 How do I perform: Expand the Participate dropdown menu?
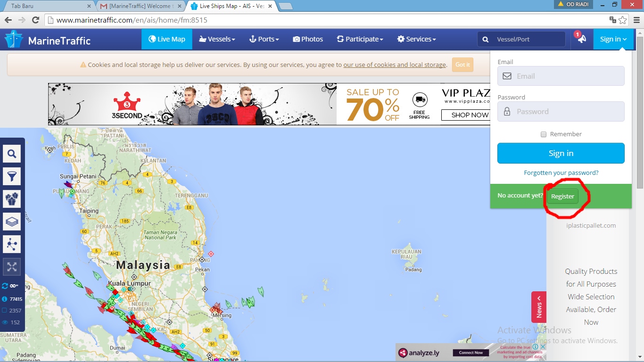pos(360,39)
